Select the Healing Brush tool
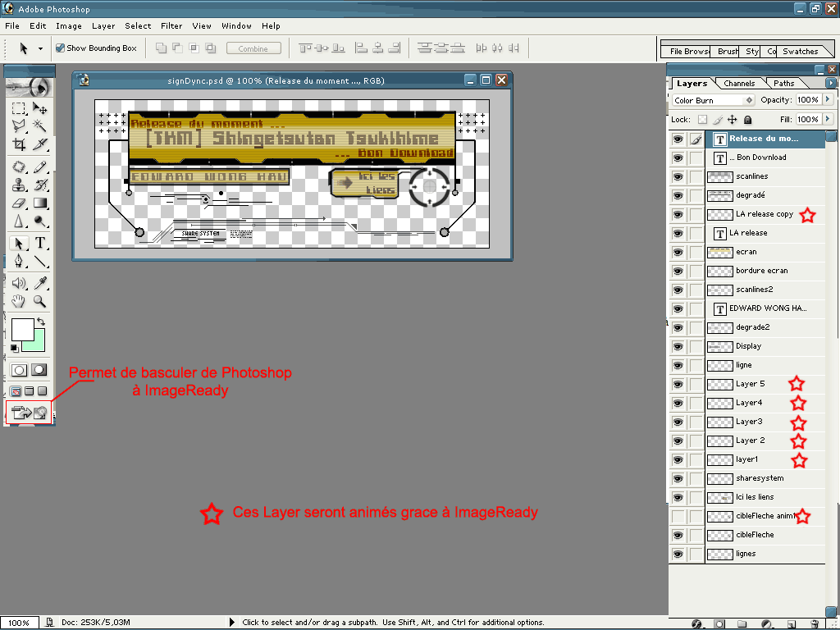840x630 pixels. [19, 167]
